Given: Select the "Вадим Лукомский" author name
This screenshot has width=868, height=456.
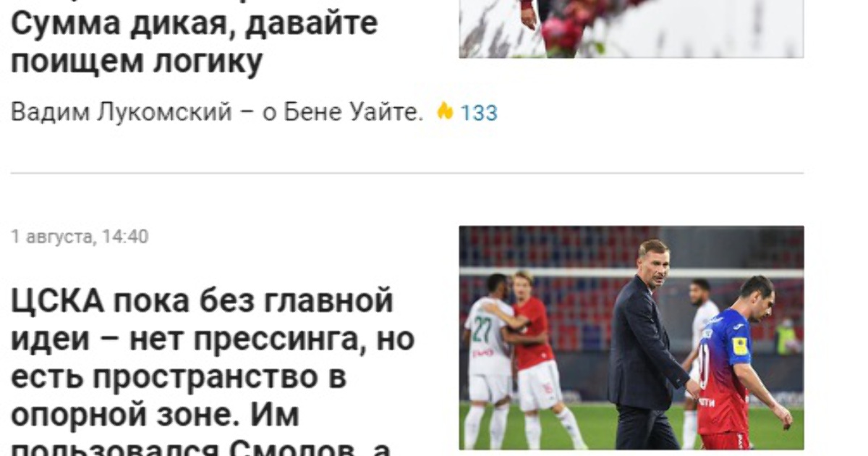Looking at the screenshot, I should click(x=122, y=112).
